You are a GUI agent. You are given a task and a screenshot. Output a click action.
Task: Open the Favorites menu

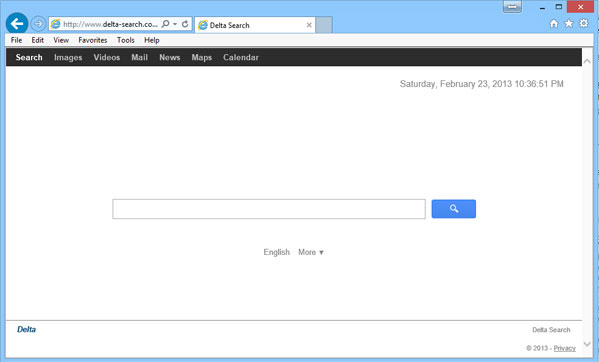point(93,40)
